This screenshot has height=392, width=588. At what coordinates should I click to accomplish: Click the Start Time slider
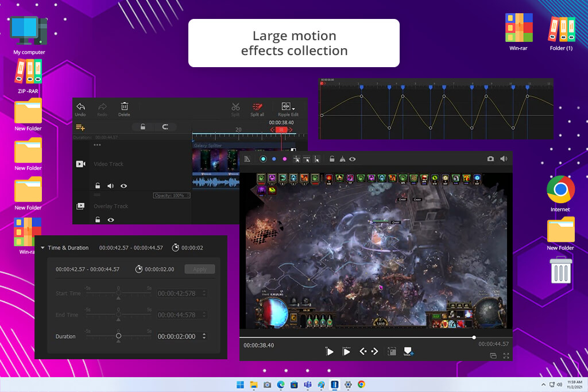[118, 293]
